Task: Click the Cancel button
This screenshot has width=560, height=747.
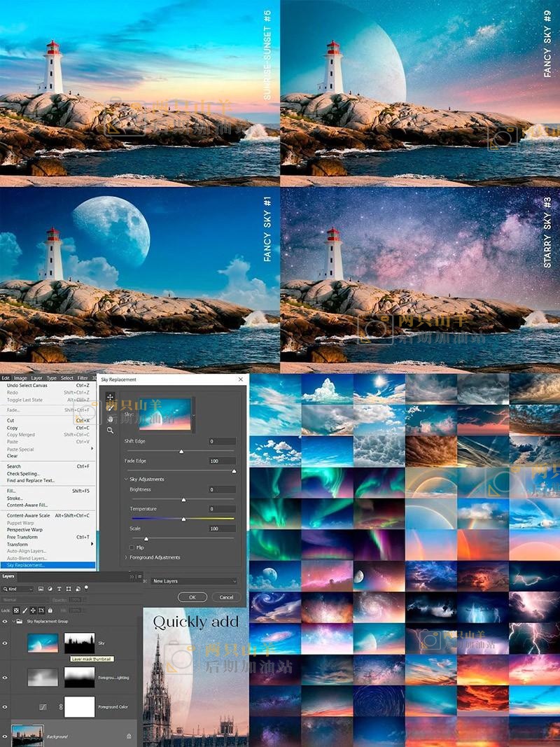Action: pos(226,597)
